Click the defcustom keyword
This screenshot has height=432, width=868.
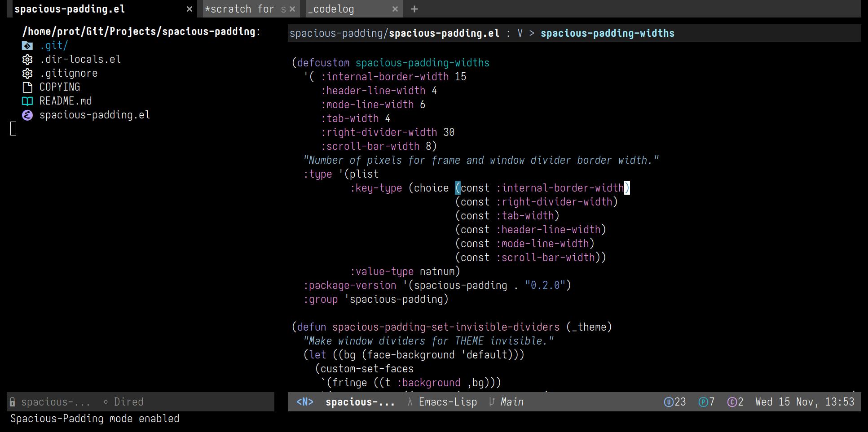(x=323, y=63)
